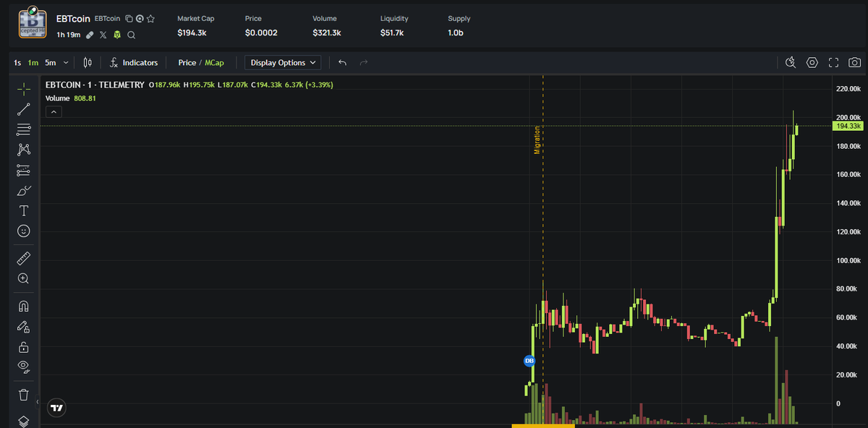The height and width of the screenshot is (428, 868).
Task: Click the Volume 808.81 legend
Action: pyautogui.click(x=71, y=98)
